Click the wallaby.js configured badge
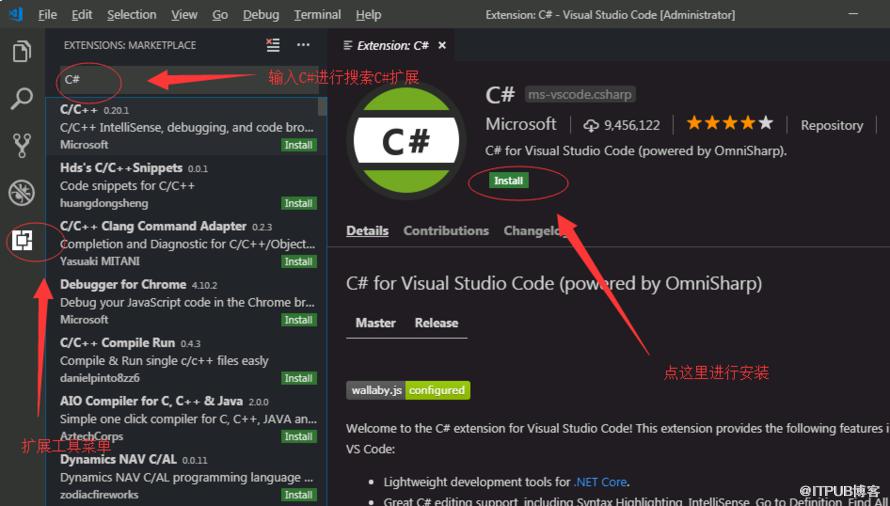The image size is (890, 506). coord(408,390)
